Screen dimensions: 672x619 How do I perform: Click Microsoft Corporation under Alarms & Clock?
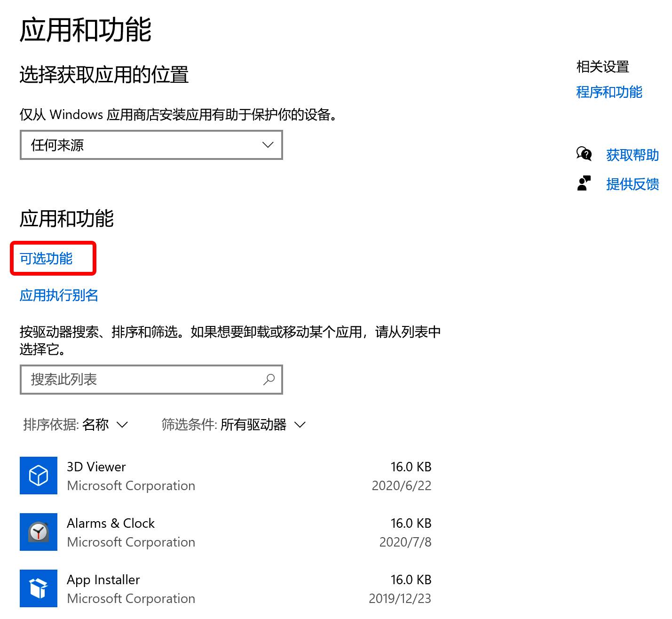131,542
